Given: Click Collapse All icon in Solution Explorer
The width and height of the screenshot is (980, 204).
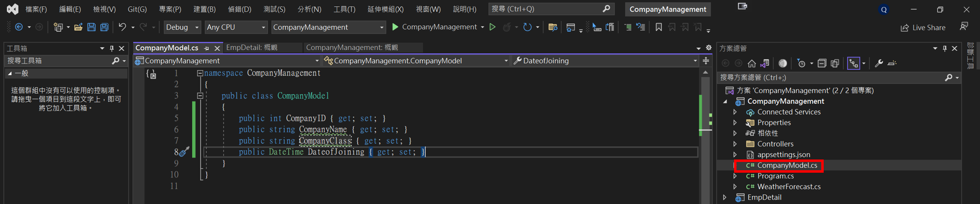Looking at the screenshot, I should (x=822, y=63).
